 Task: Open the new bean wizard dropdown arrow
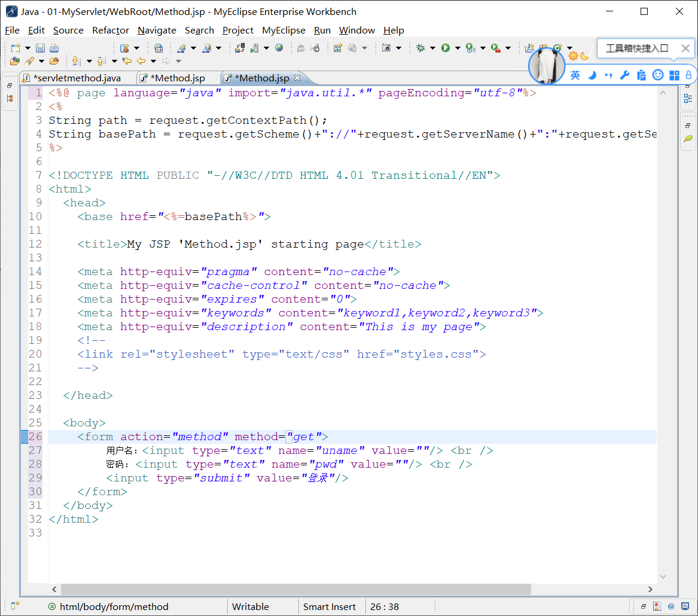point(136,48)
